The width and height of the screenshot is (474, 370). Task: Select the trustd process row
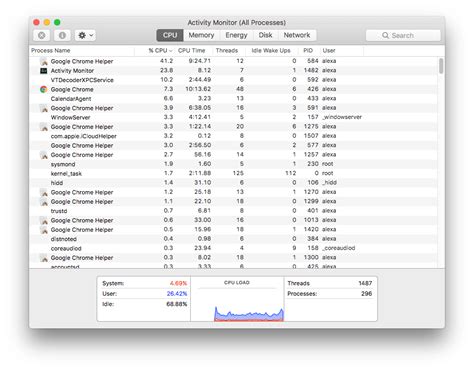click(x=233, y=211)
